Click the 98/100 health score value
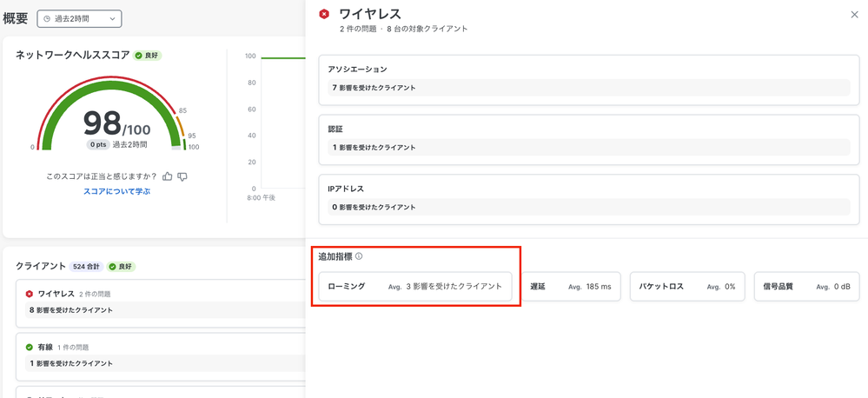This screenshot has height=398, width=868. pyautogui.click(x=116, y=123)
